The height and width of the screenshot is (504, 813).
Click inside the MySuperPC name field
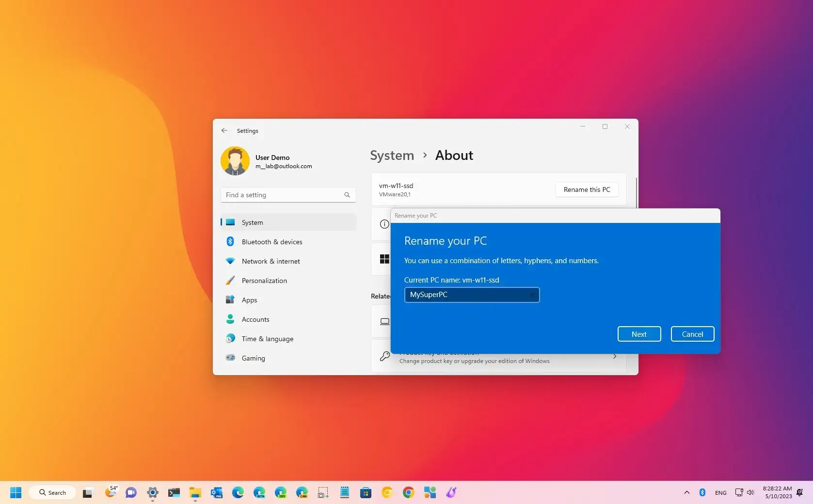[x=465, y=295]
